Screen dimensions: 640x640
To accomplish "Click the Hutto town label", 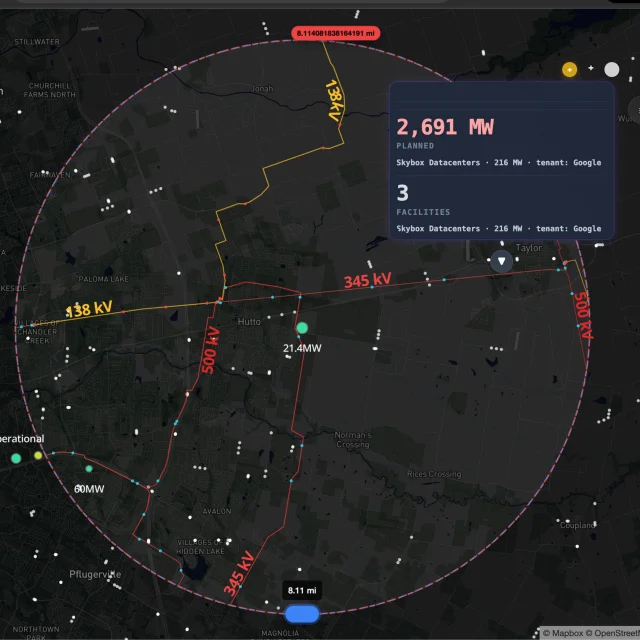I will pos(249,322).
